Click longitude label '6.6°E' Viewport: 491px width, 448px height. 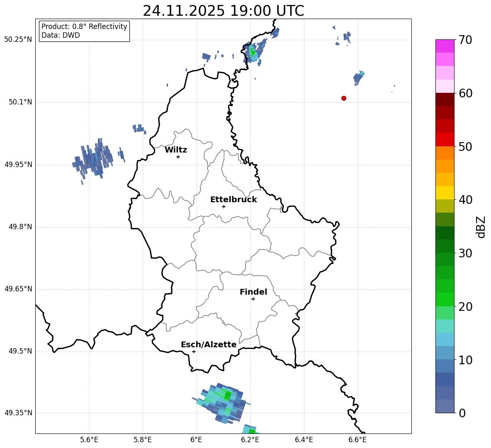[x=357, y=440]
